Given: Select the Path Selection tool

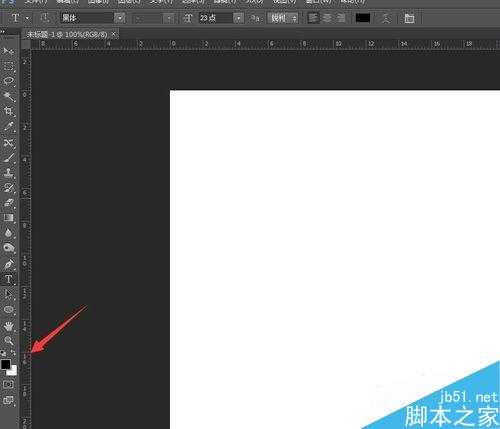Looking at the screenshot, I should (9, 294).
